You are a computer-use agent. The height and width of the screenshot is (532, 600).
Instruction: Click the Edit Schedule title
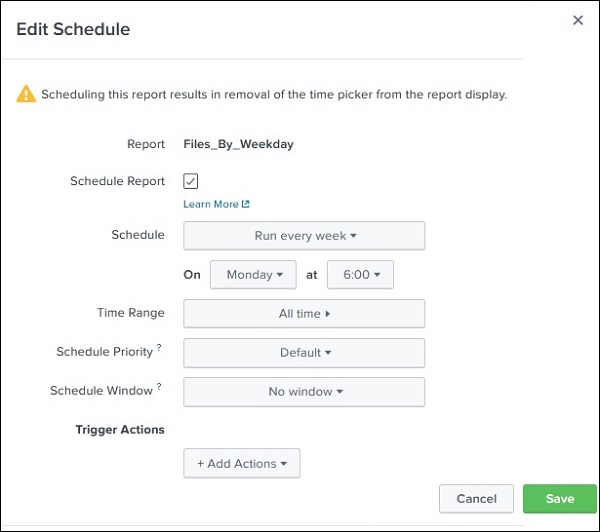[73, 29]
